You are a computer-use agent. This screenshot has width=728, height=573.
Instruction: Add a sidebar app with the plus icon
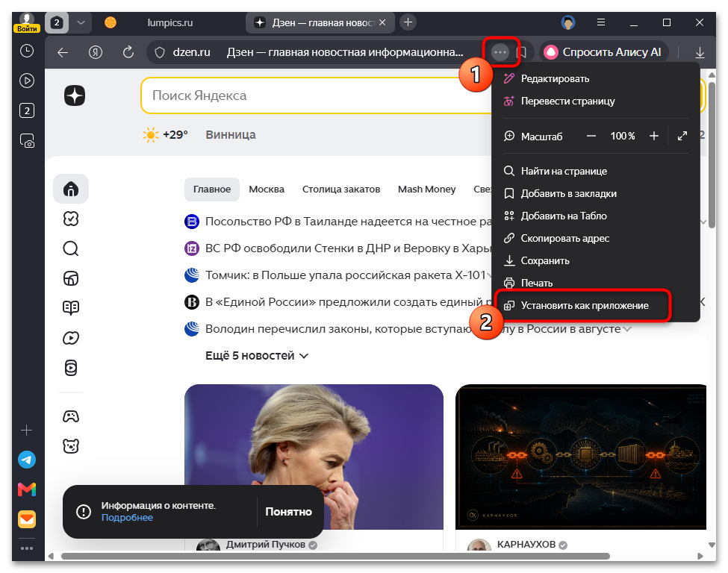pos(26,430)
